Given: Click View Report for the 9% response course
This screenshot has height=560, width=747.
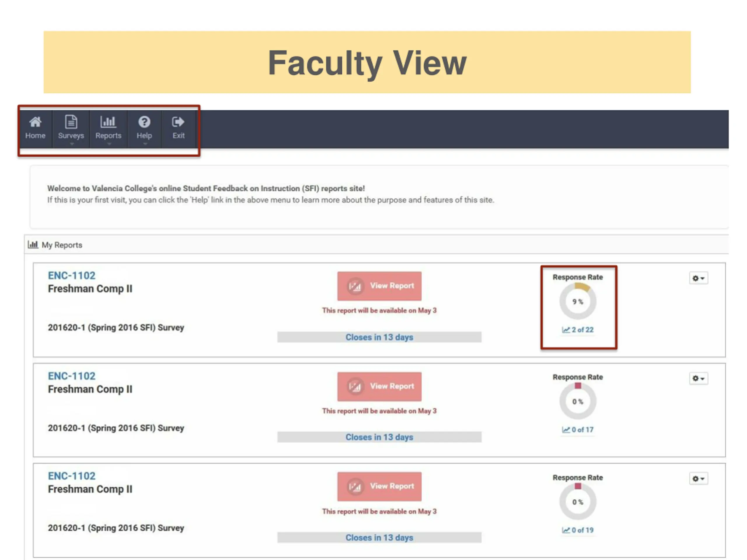Looking at the screenshot, I should [x=379, y=286].
